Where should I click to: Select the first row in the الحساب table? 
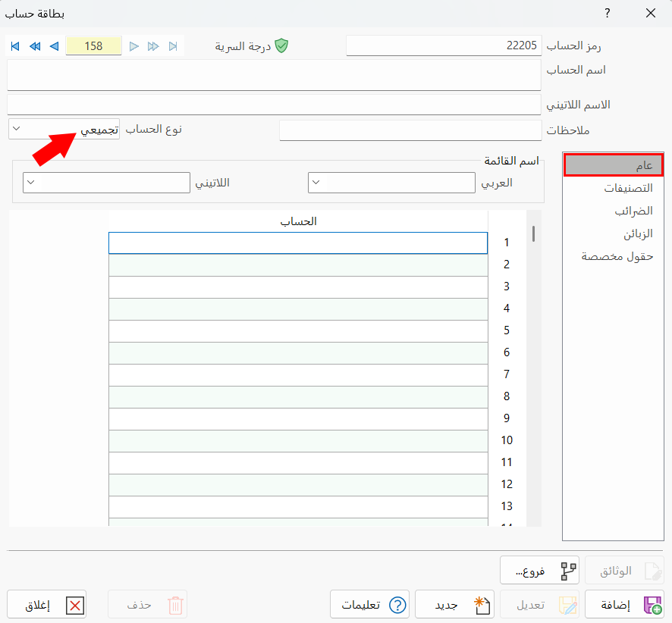[x=298, y=243]
